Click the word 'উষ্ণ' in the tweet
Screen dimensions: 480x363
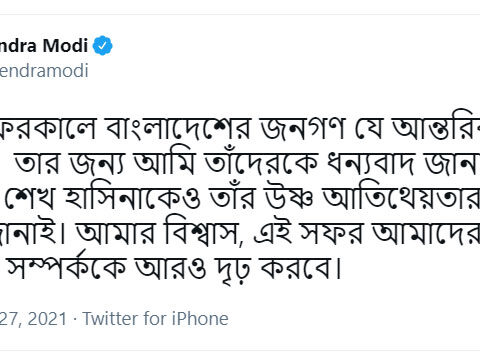(289, 199)
